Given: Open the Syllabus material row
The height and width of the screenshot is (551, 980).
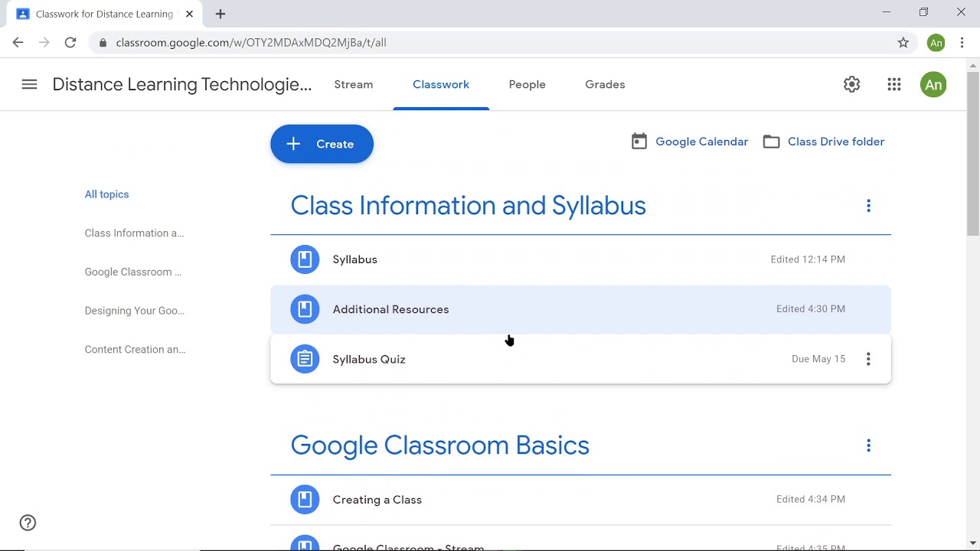Looking at the screenshot, I should coord(580,259).
